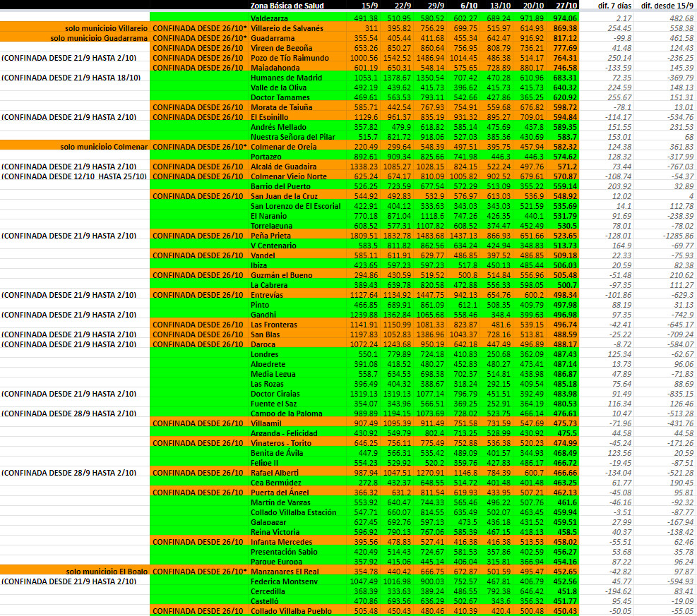
Task: Select the "Manzanares El Real" zone name
Action: click(285, 572)
